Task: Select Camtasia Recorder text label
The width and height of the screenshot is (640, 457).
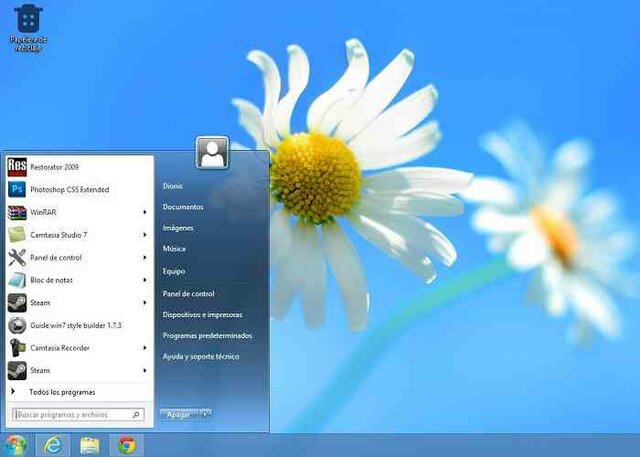Action: tap(60, 348)
